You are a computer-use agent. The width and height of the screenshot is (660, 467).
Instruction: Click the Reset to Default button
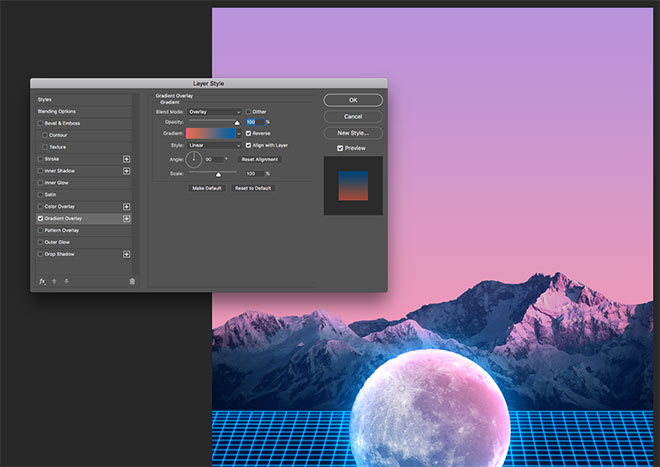(253, 188)
